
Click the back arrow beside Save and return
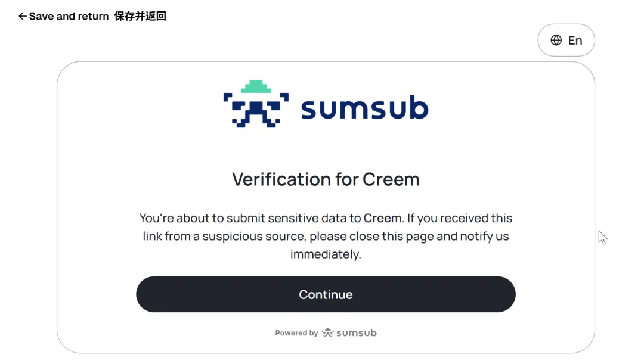coord(23,17)
